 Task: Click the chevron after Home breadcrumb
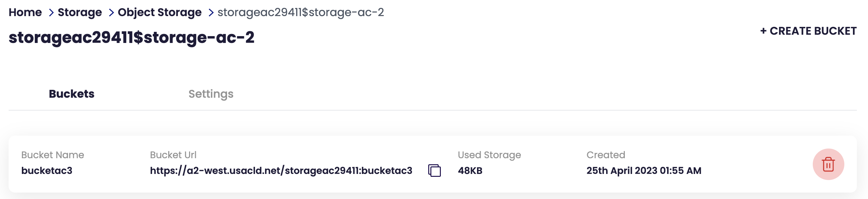pyautogui.click(x=51, y=13)
